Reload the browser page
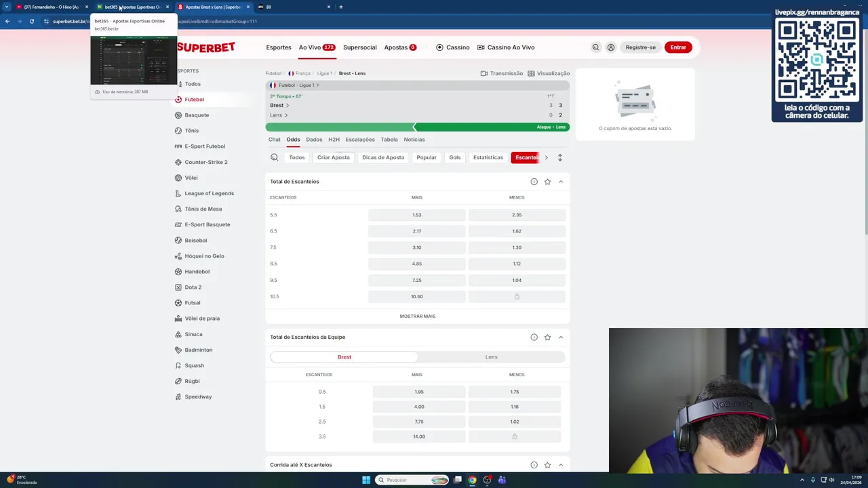Screen dimensions: 868x488 31,21
